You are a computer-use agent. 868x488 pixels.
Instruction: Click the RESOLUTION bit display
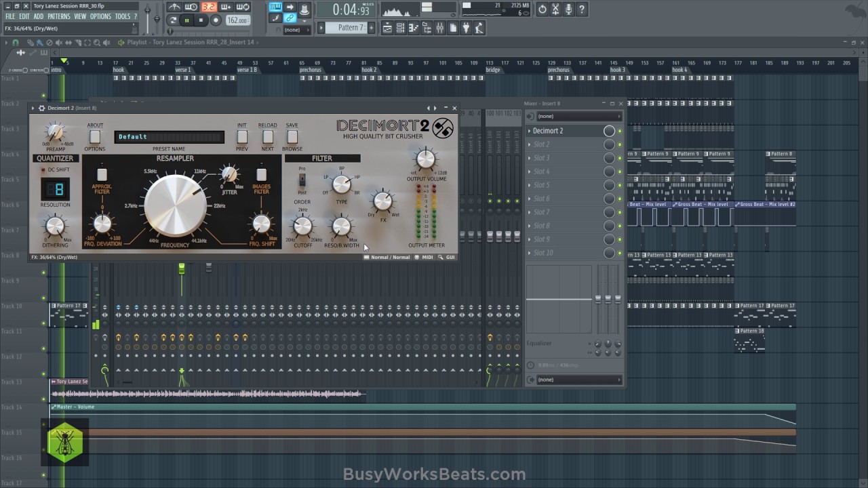coord(54,189)
